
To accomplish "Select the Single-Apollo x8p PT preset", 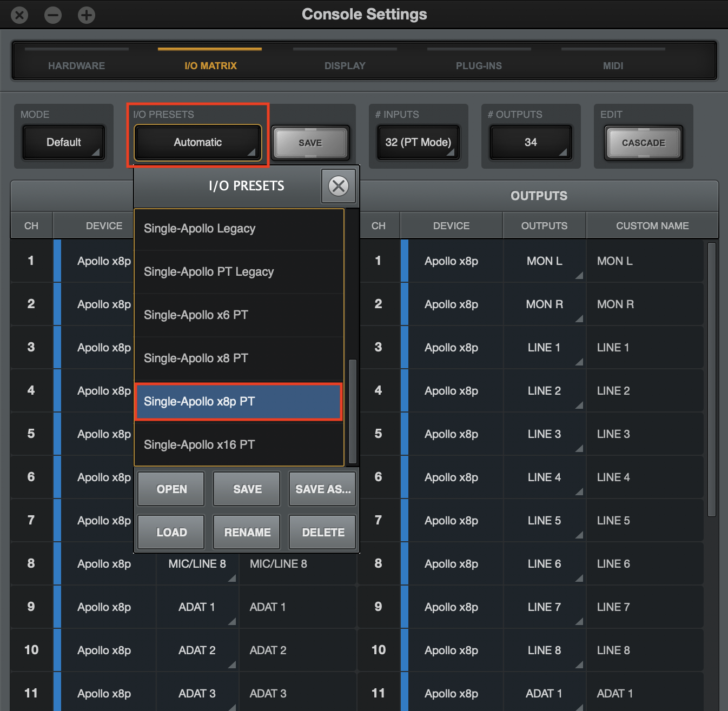I will [238, 402].
